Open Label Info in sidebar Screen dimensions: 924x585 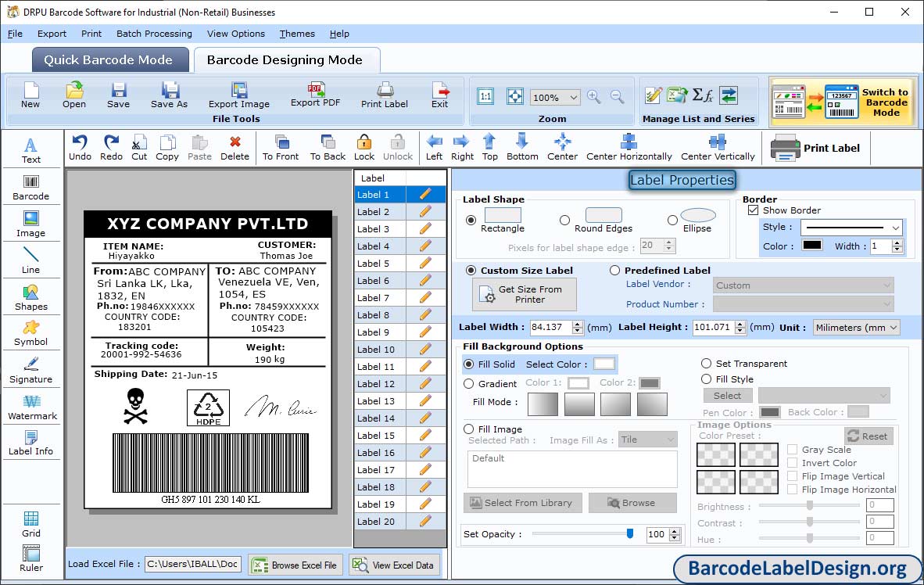[x=30, y=443]
